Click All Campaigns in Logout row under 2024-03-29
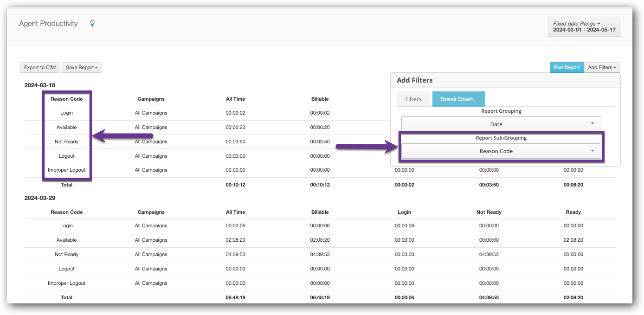The width and height of the screenshot is (644, 315). 151,269
